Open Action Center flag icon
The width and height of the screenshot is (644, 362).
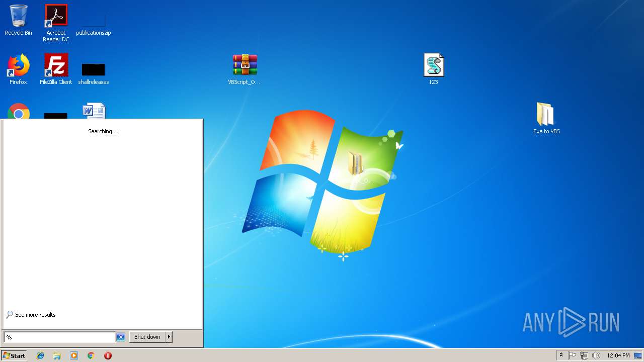point(572,355)
